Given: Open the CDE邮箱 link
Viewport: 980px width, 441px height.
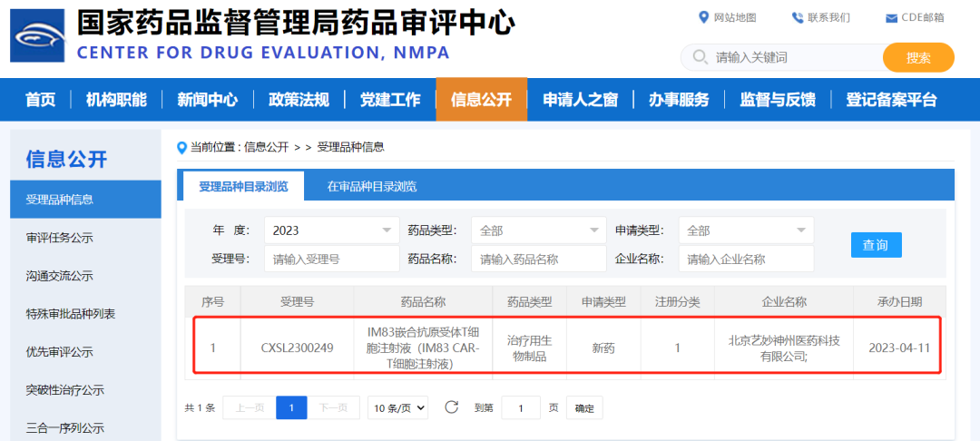Looking at the screenshot, I should (923, 17).
